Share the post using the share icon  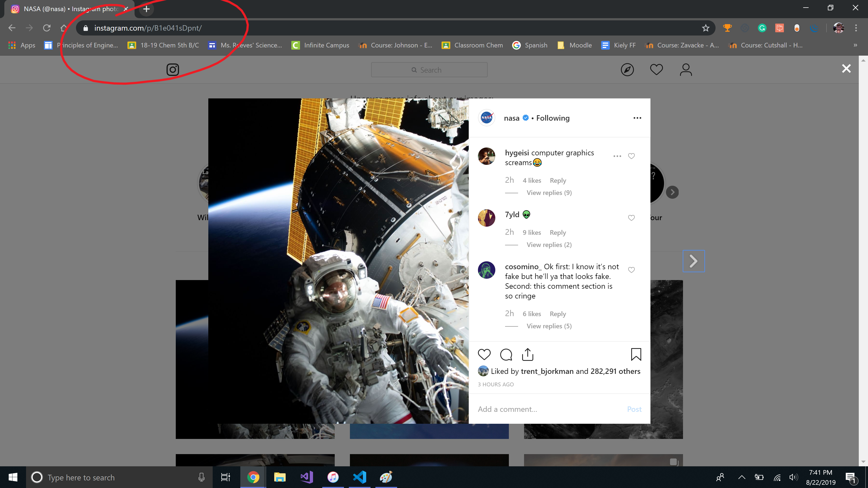528,354
